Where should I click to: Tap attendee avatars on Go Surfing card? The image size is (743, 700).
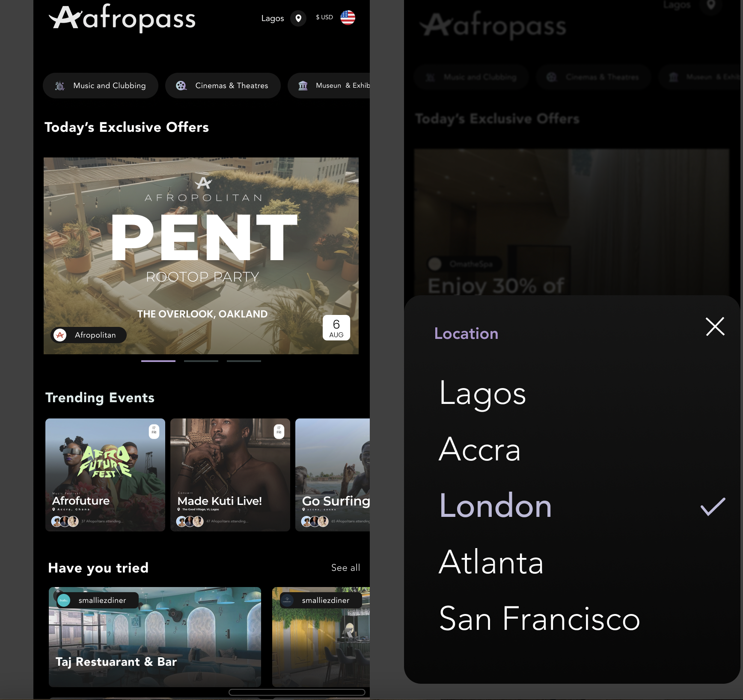coord(315,521)
